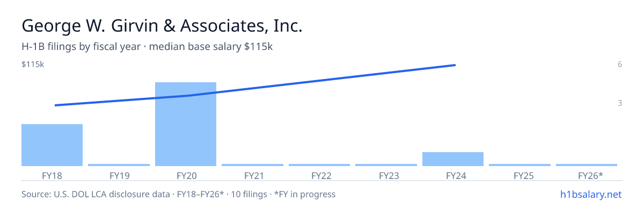
Task: Click the $115k left axis label
Action: (x=33, y=64)
